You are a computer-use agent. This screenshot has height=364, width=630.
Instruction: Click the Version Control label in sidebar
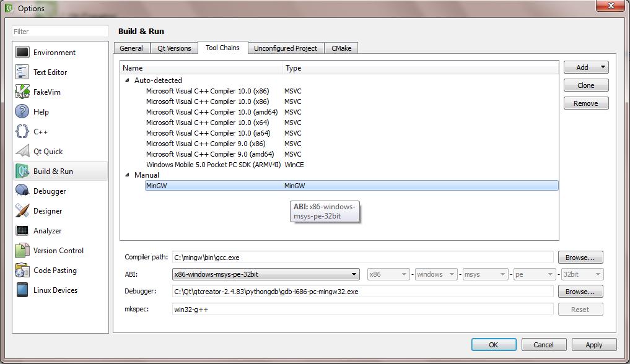tap(58, 251)
